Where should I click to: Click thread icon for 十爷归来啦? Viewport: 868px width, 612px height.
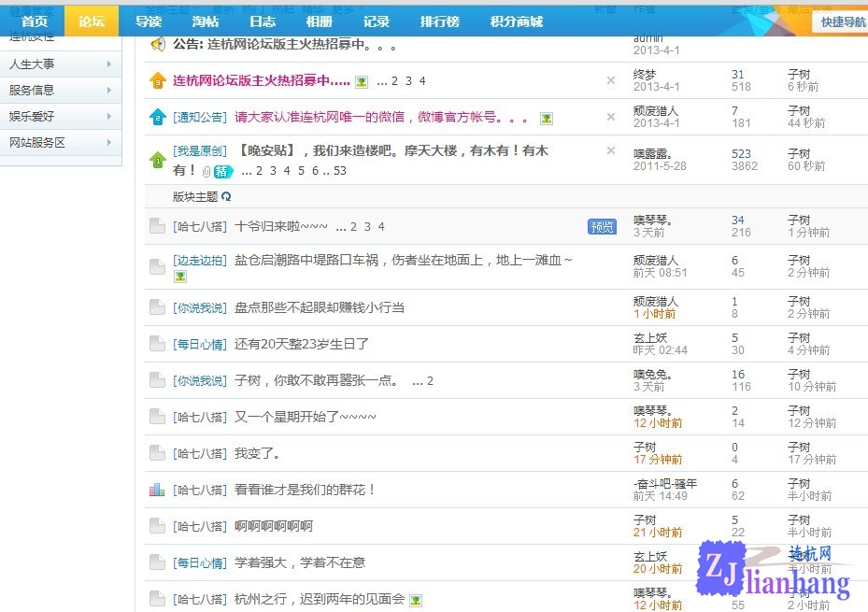click(x=157, y=226)
